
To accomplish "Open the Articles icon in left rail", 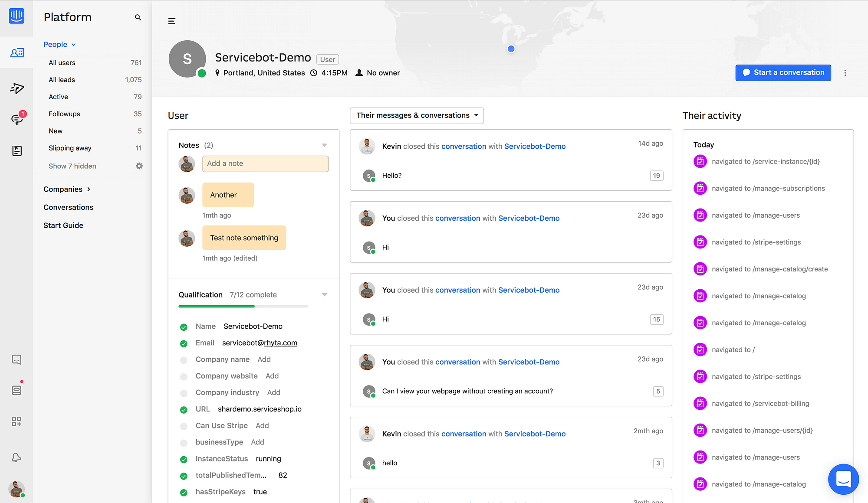I will point(16,150).
